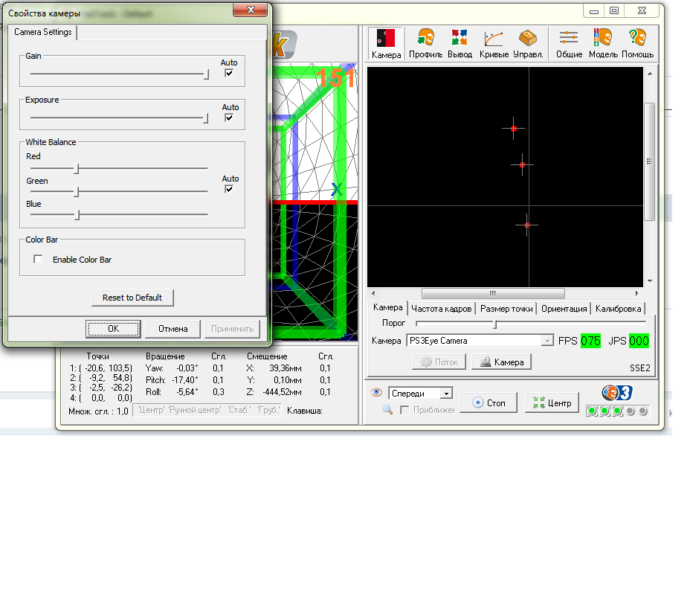Click the scroll-up arrow of camera view
Image resolution: width=690 pixels, height=616 pixels.
pyautogui.click(x=650, y=74)
